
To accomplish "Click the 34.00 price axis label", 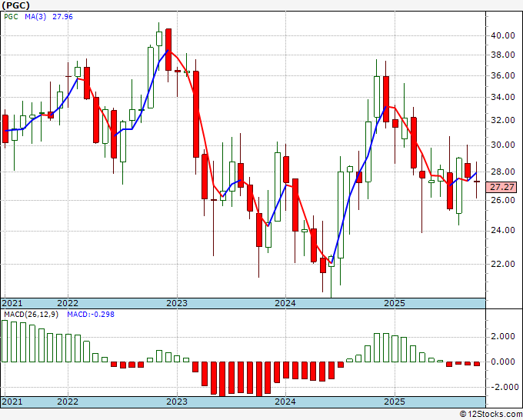I will (x=503, y=98).
